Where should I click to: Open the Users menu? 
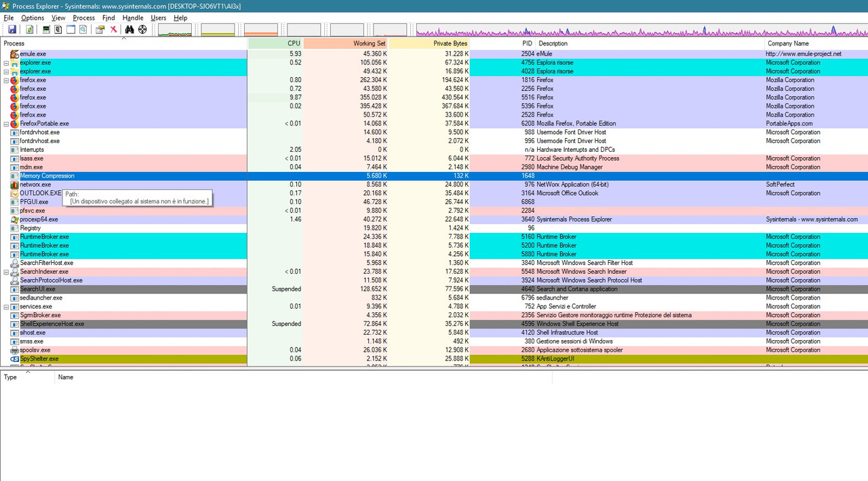(158, 18)
